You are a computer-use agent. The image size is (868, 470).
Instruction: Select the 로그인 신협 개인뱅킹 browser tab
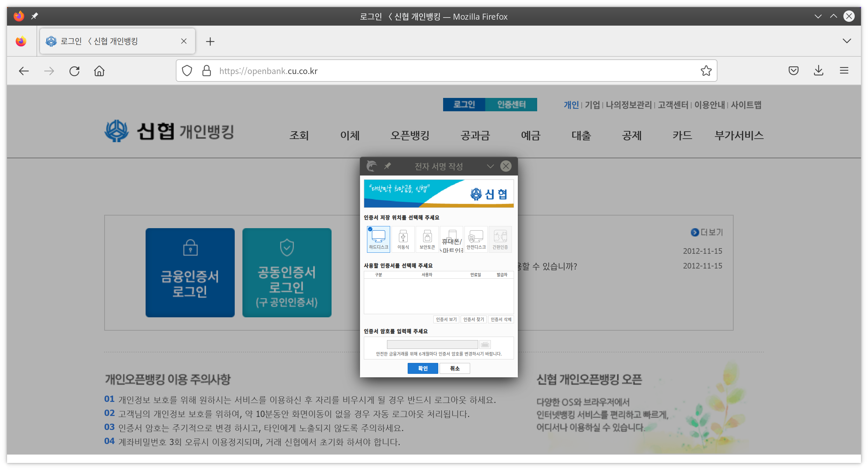click(118, 41)
